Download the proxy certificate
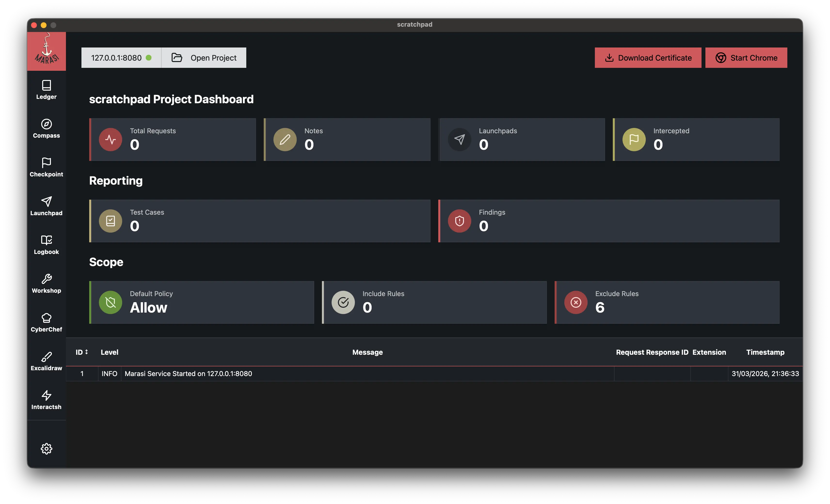This screenshot has width=830, height=504. [647, 58]
